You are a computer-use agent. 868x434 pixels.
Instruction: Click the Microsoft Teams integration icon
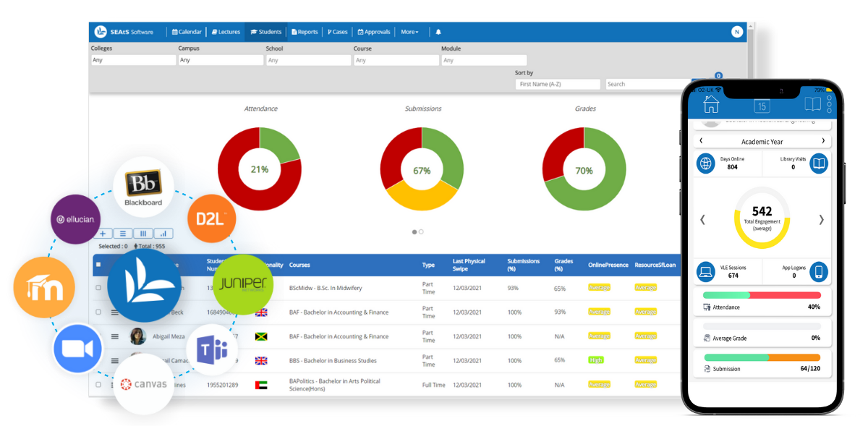pyautogui.click(x=212, y=350)
